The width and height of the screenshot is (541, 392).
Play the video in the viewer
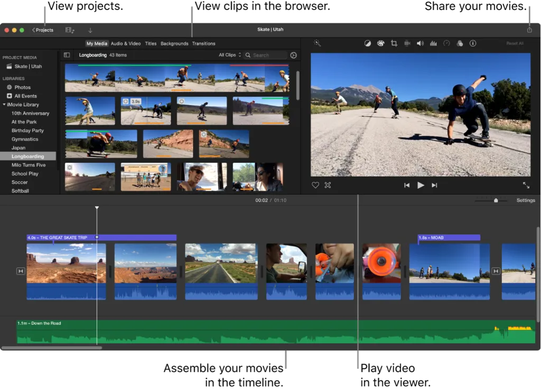[x=421, y=185]
